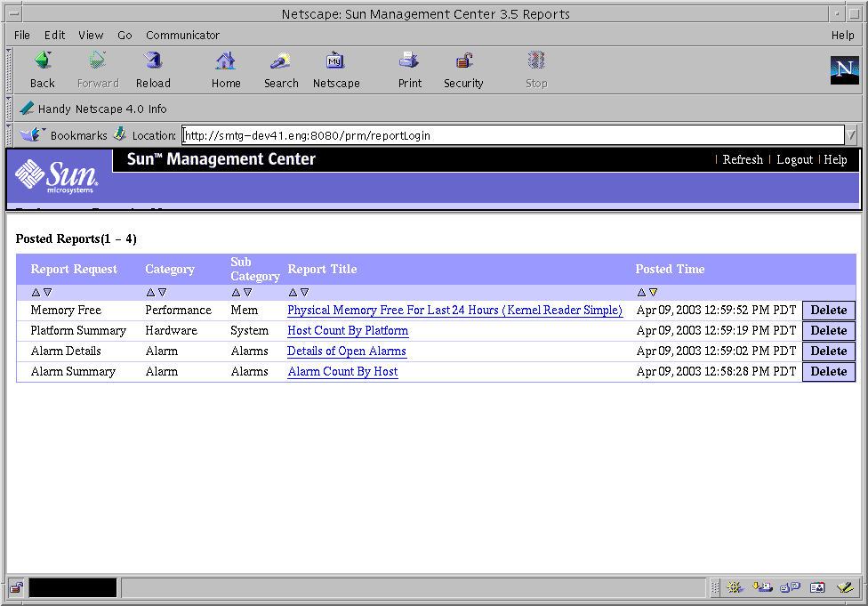
Task: Delete the Alarm Summary report
Action: tap(829, 372)
